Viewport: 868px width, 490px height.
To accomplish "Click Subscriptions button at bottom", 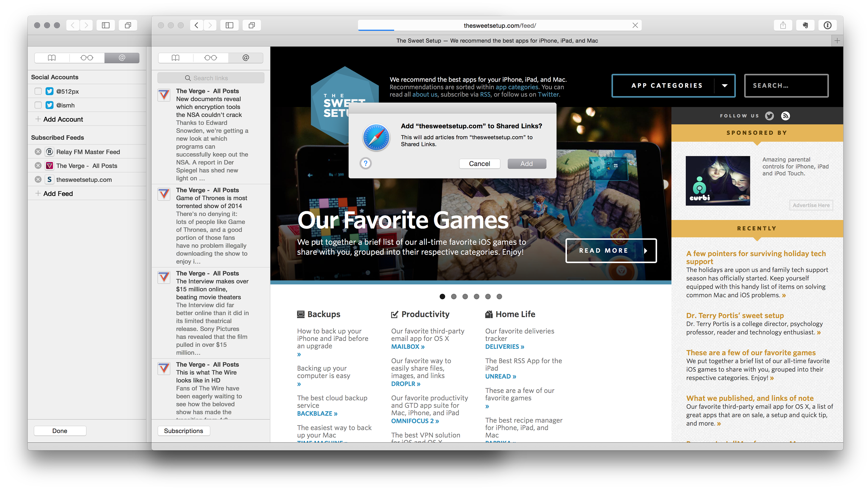I will [x=184, y=431].
